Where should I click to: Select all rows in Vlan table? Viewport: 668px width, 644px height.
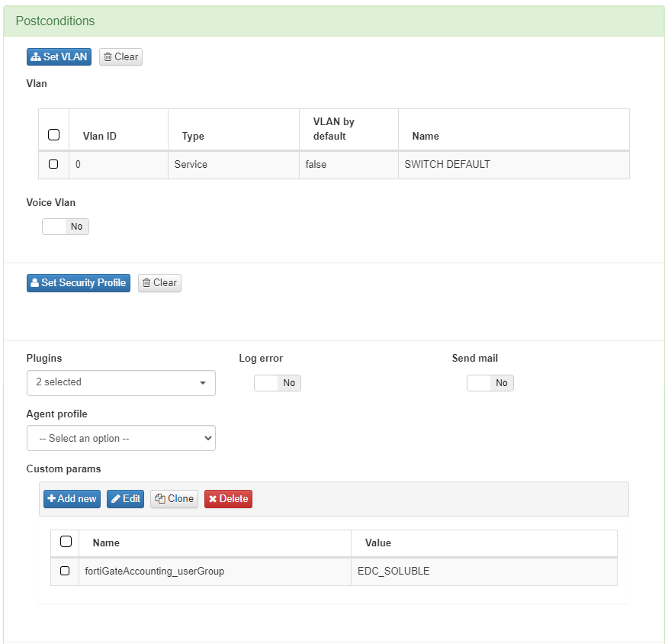pos(53,135)
